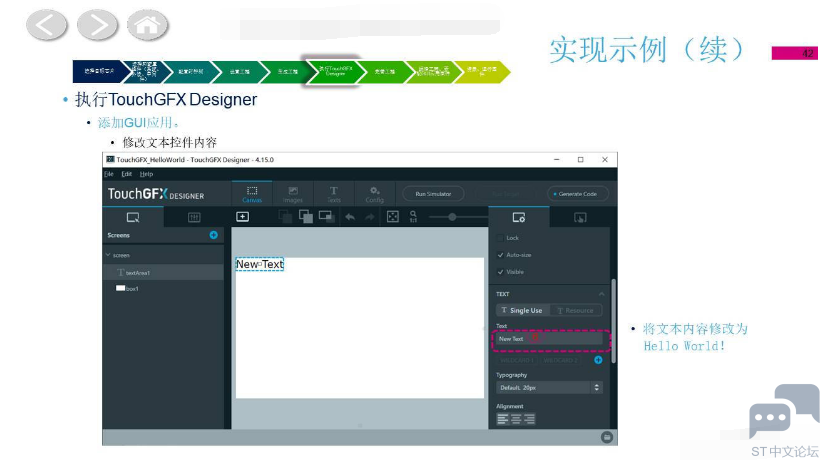This screenshot has width=828, height=467.
Task: Open the add-widget plus icon in the canvas toolbar
Action: click(x=242, y=217)
